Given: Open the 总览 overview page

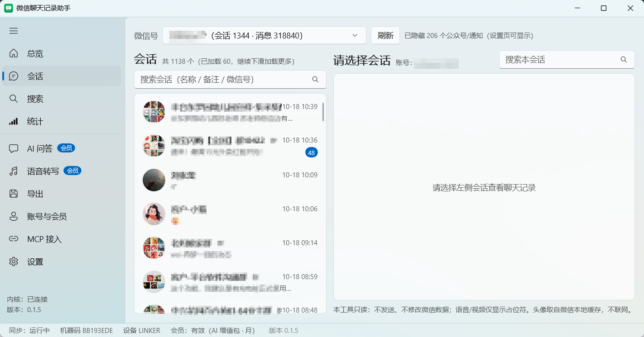Looking at the screenshot, I should tap(62, 53).
